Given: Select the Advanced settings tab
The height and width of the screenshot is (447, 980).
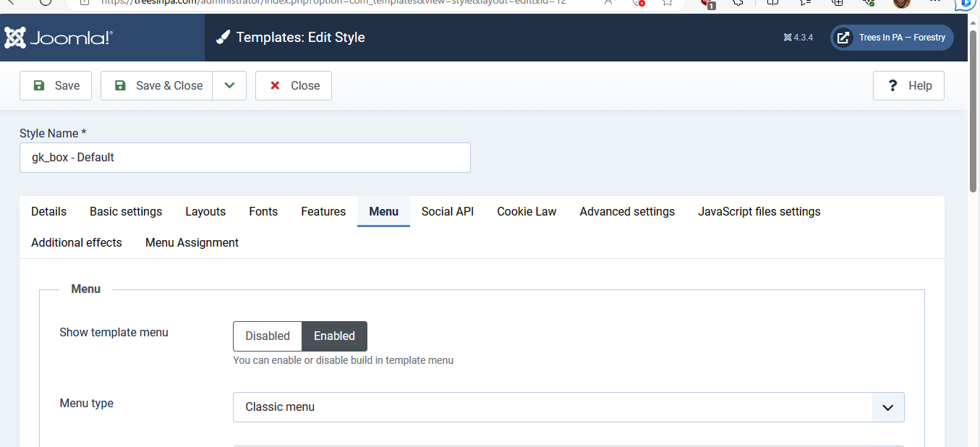Looking at the screenshot, I should point(627,211).
